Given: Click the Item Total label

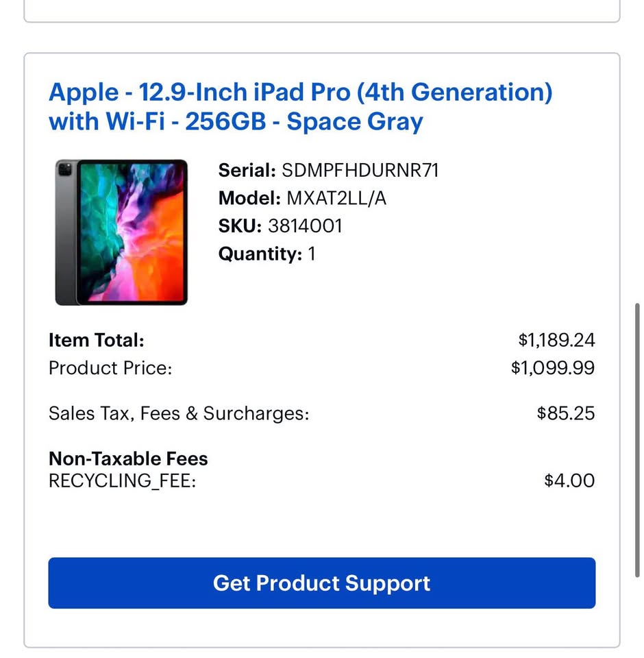Looking at the screenshot, I should point(97,340).
